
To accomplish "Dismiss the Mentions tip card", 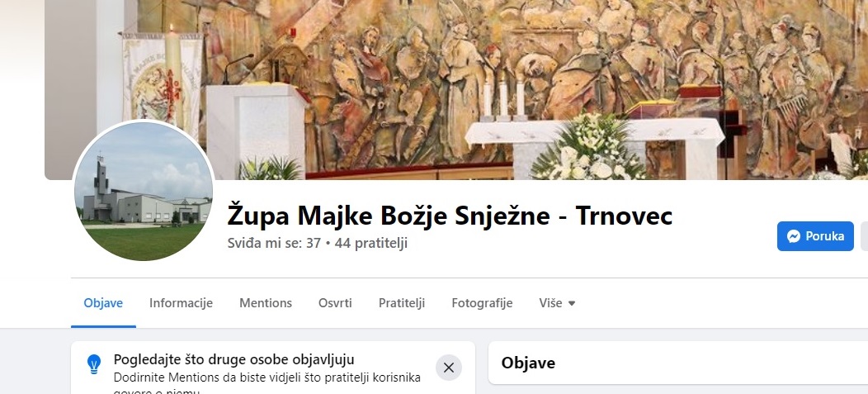I will 448,368.
